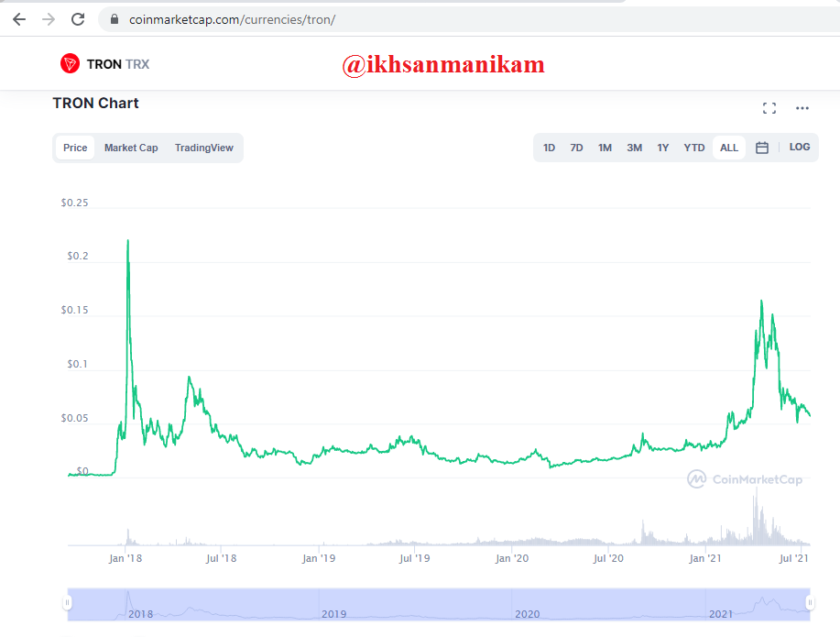Set chart range to 1M

[x=605, y=148]
